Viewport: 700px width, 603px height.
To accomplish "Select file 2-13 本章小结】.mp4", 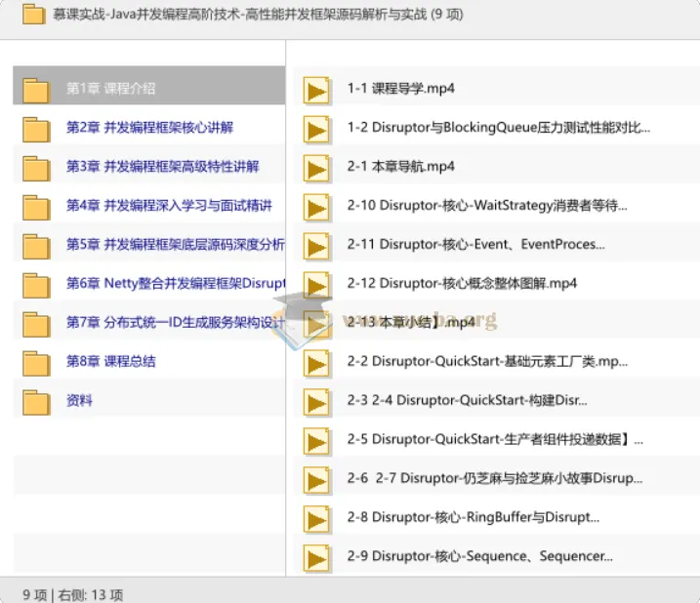I will pyautogui.click(x=411, y=322).
